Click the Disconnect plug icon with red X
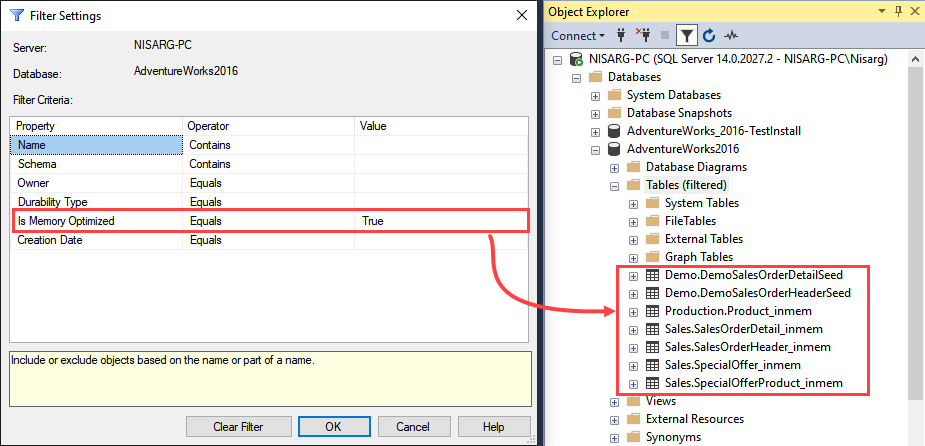Viewport: 925px width, 446px height. (x=642, y=36)
